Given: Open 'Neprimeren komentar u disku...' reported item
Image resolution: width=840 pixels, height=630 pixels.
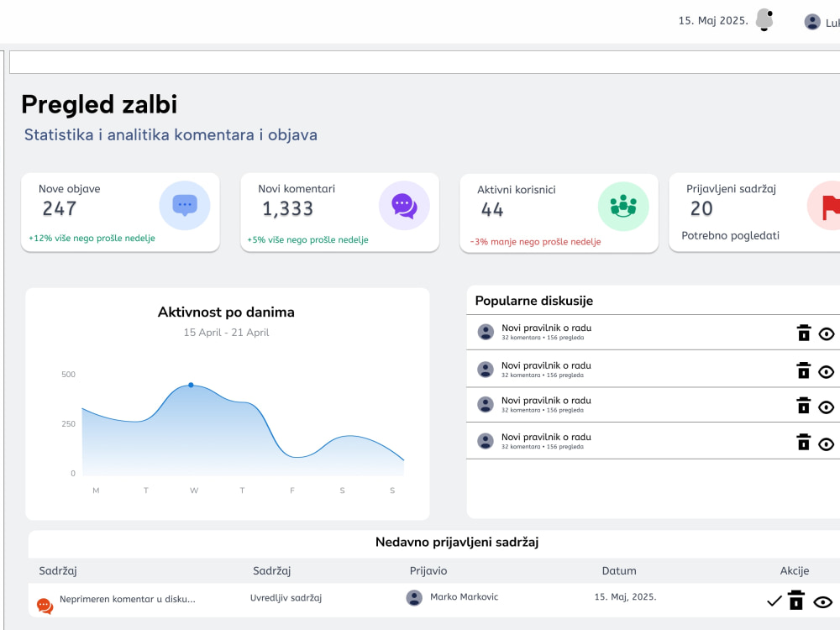Looking at the screenshot, I should [128, 600].
